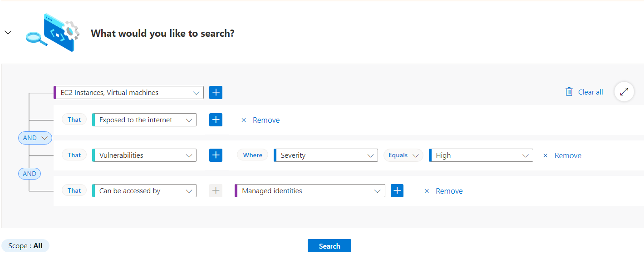
Task: Open the upper AND operator dropdown
Action: coord(35,138)
